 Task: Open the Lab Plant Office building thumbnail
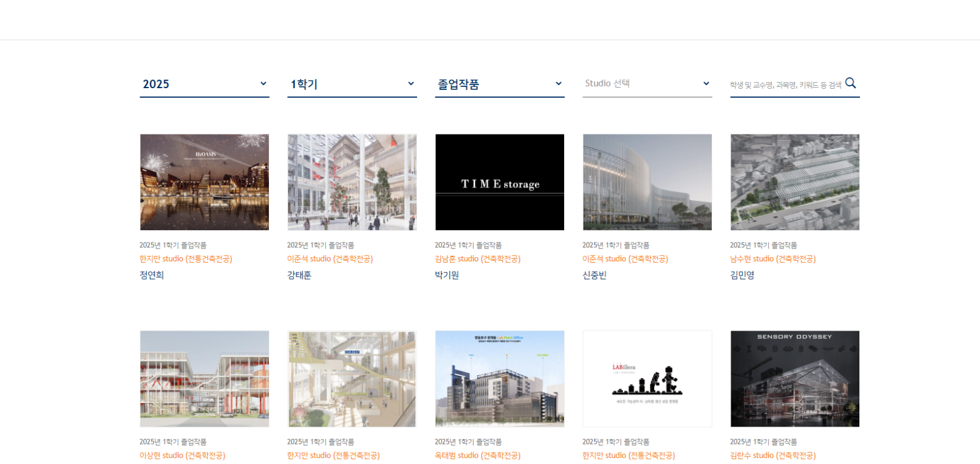499,379
